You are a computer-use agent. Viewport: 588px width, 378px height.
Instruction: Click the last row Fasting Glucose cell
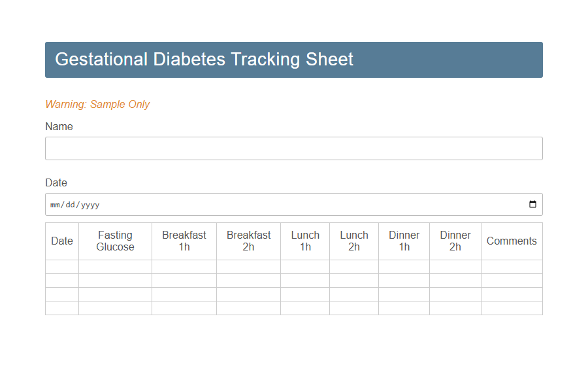(x=115, y=308)
